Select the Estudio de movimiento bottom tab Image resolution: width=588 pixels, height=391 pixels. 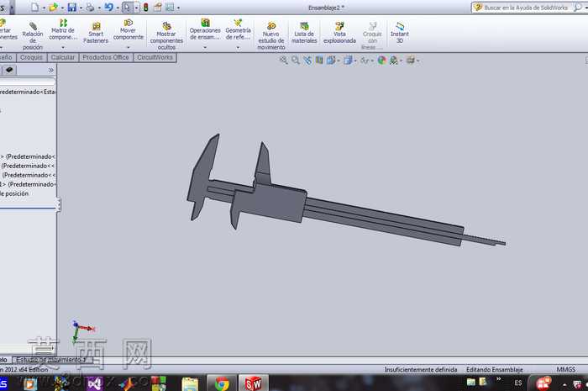click(x=52, y=360)
